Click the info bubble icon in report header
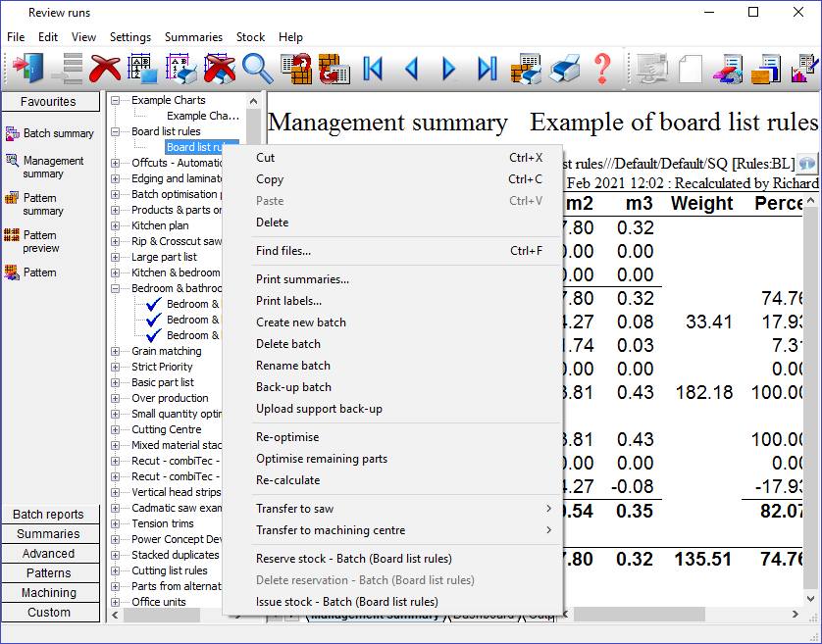Viewport: 822px width, 644px height. (807, 164)
